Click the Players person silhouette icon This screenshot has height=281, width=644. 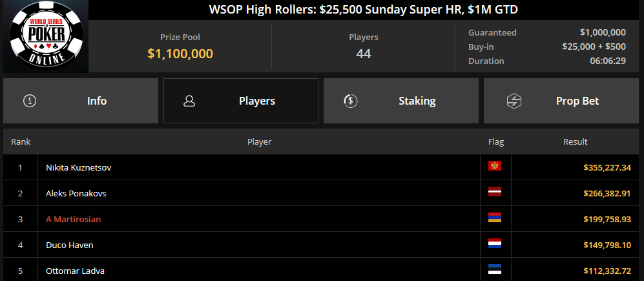(x=189, y=101)
